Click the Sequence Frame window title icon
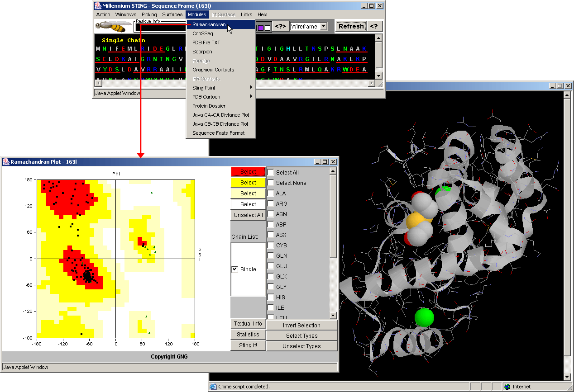 (98, 6)
